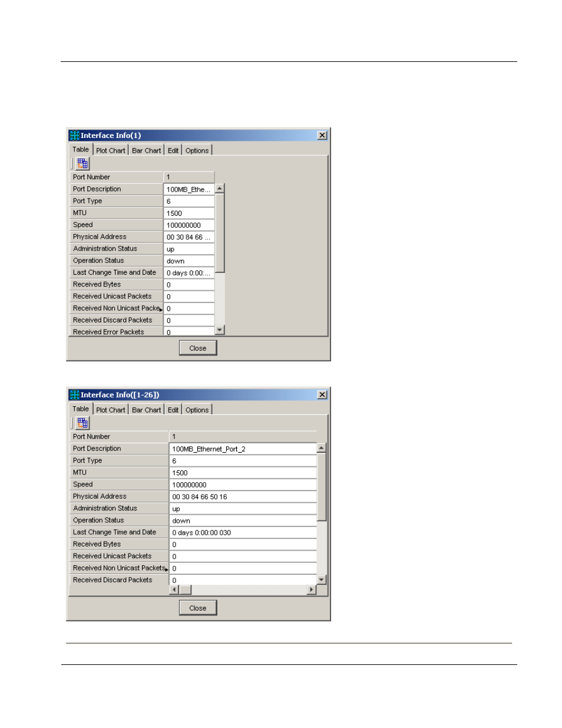Click window grid icon in Interface Info(1) title bar
This screenshot has width=562, height=728.
pyautogui.click(x=74, y=136)
